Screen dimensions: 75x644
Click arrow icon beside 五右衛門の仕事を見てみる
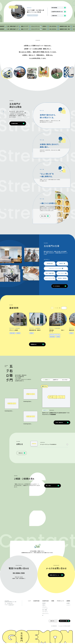coord(65,11)
